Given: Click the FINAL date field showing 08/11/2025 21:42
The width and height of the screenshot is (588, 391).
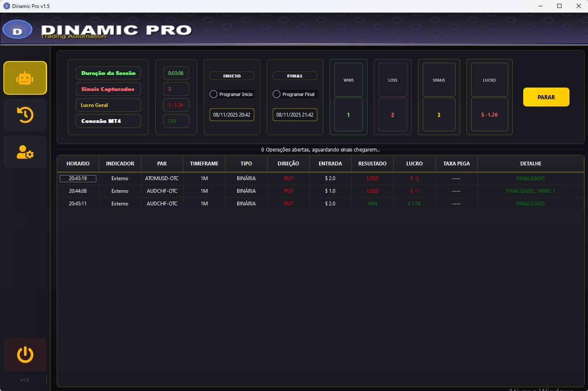Looking at the screenshot, I should pos(295,114).
